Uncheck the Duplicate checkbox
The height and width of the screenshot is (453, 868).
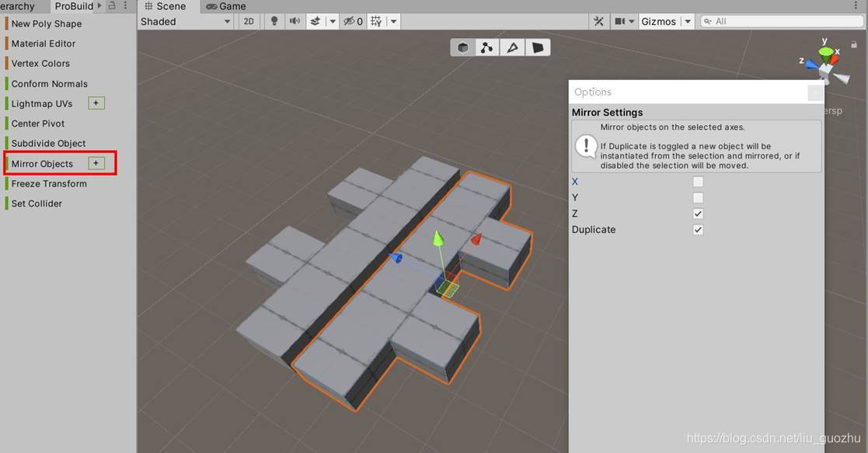pos(698,230)
